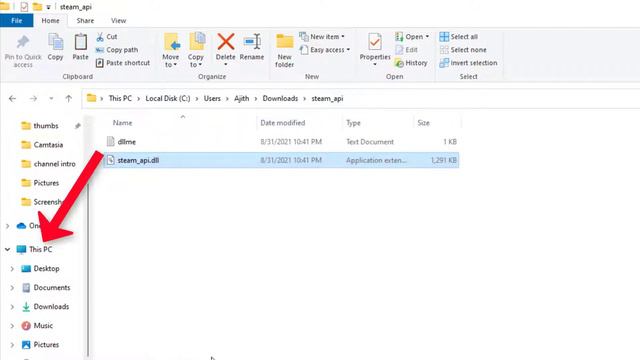Click Pin to Quick access icon
The width and height of the screenshot is (640, 360).
pos(23,42)
